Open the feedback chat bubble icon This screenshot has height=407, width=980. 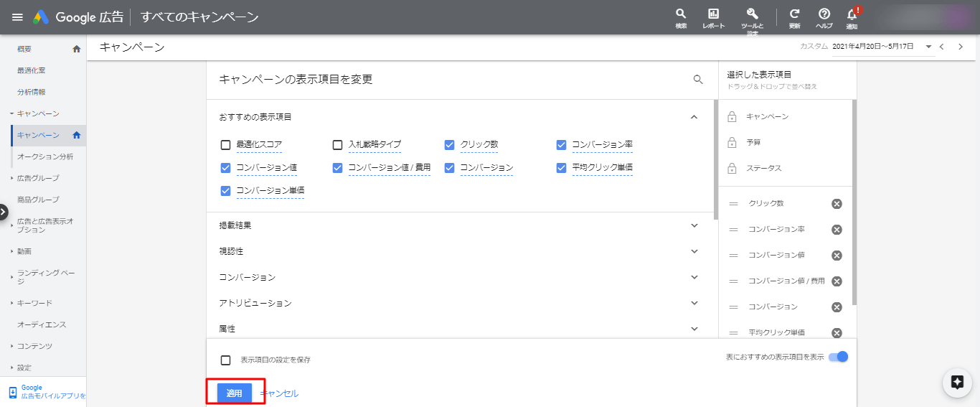[x=956, y=383]
